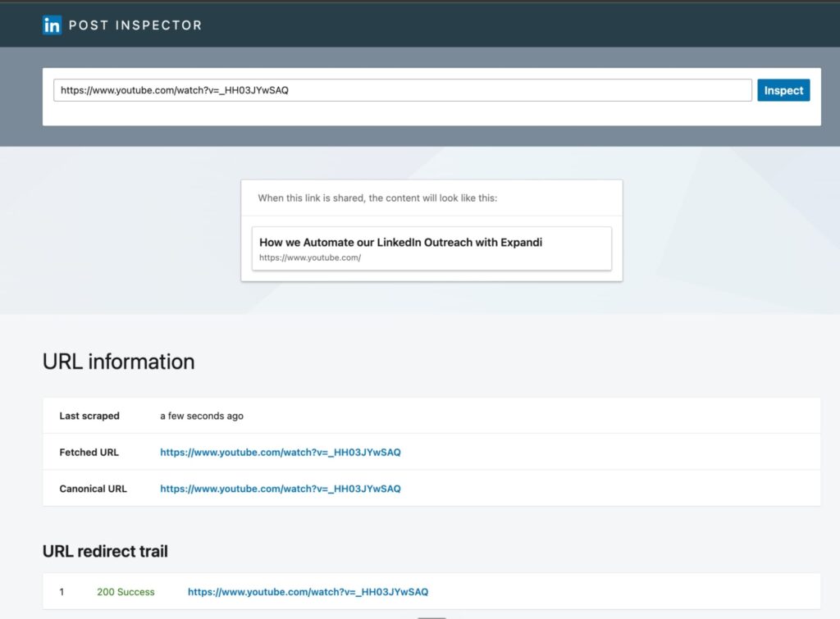Click the LinkedIn logo icon
The height and width of the screenshot is (619, 840).
pos(52,25)
